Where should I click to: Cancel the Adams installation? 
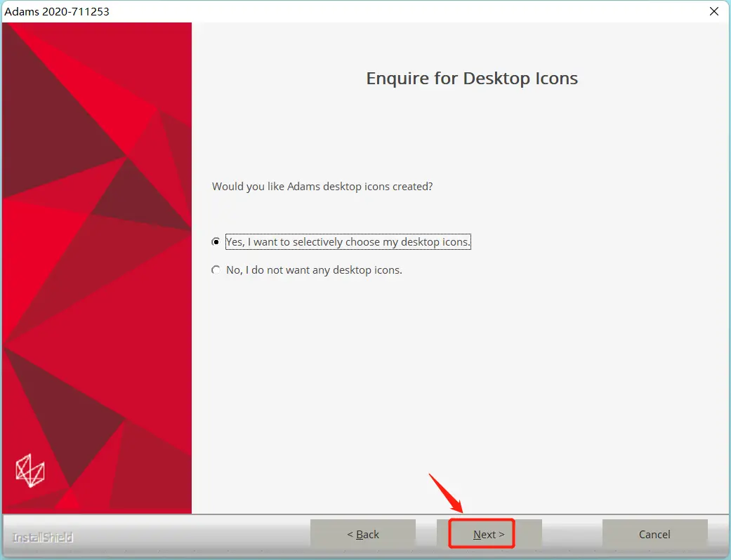(654, 534)
